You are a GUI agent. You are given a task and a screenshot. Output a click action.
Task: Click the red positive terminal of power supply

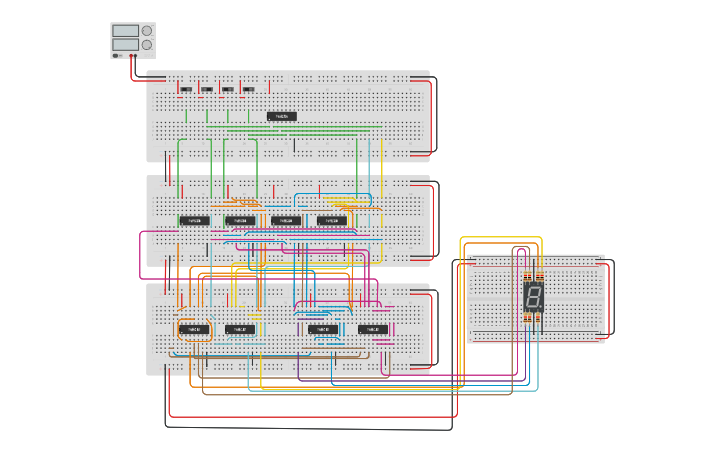(131, 55)
